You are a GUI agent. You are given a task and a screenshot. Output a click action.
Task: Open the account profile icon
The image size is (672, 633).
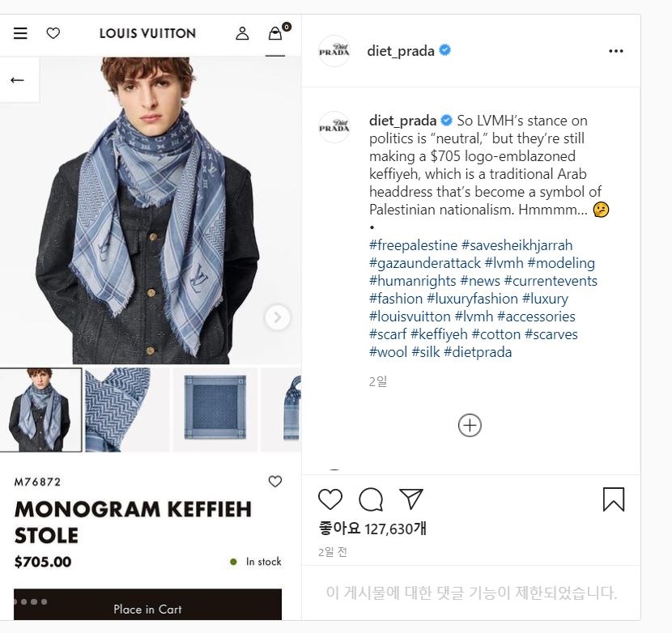coord(242,33)
